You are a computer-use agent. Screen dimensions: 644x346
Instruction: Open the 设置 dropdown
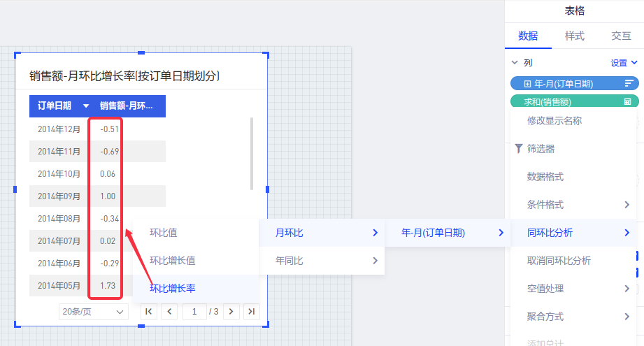624,62
